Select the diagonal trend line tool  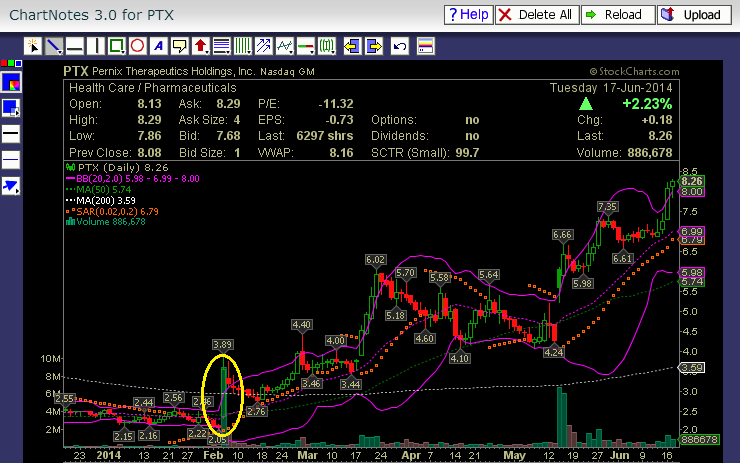coord(54,46)
